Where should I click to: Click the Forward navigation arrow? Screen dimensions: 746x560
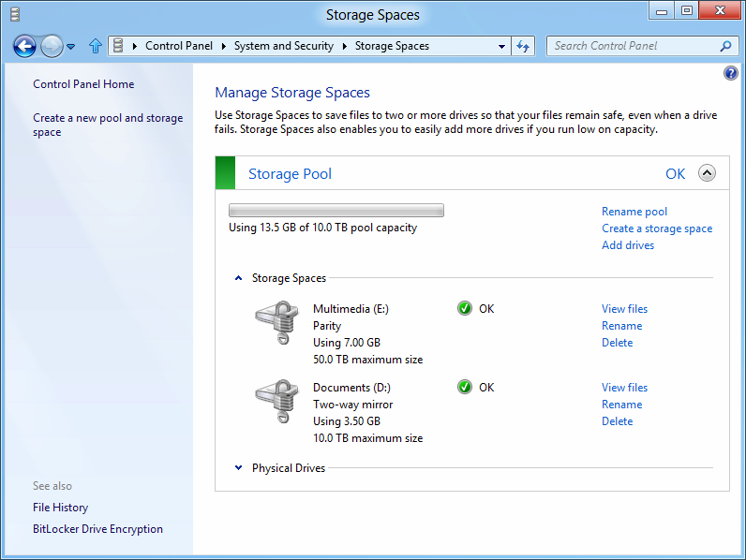tap(52, 46)
